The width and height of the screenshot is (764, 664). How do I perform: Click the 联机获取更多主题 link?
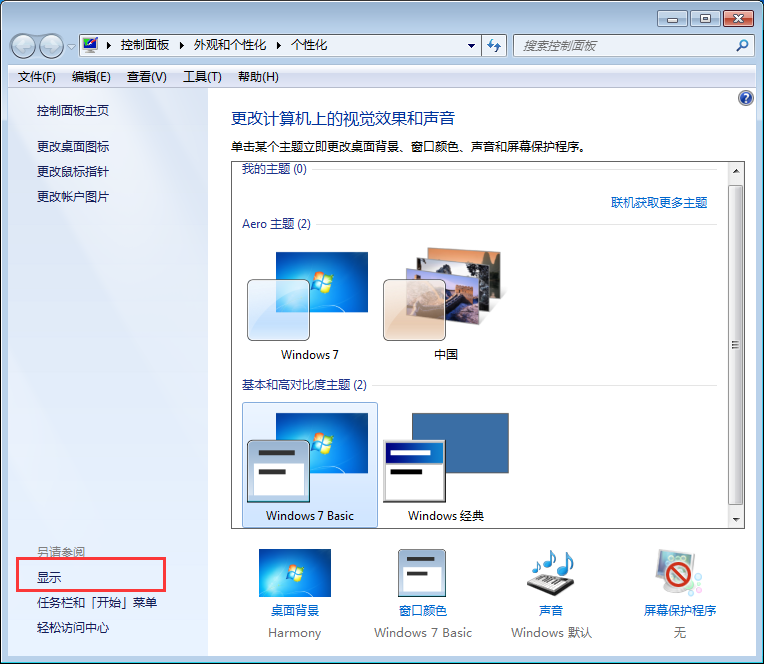tap(659, 203)
